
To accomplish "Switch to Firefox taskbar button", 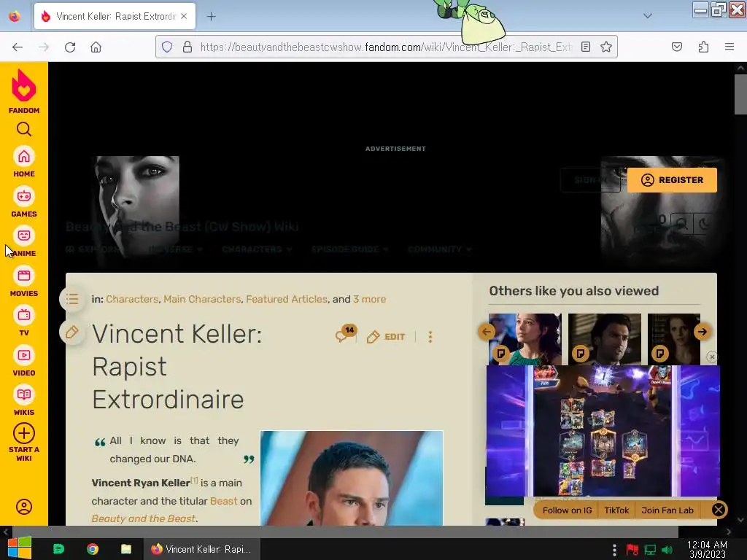I will pyautogui.click(x=202, y=549).
